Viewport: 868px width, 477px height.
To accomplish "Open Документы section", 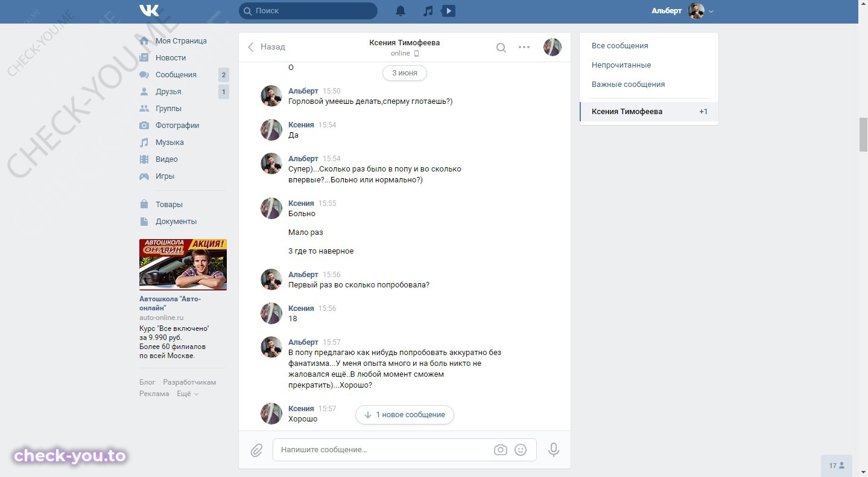I will pyautogui.click(x=176, y=222).
